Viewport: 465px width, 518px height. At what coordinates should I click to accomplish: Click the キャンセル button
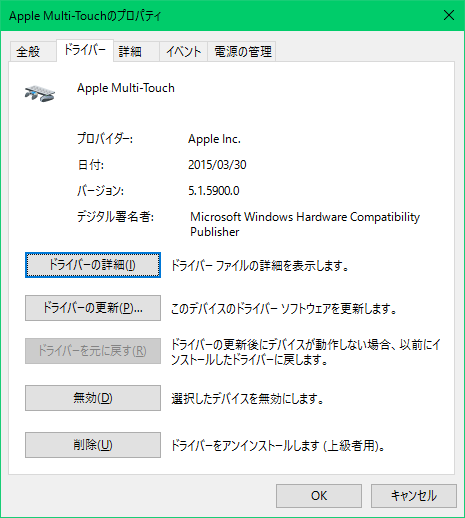coord(414,496)
